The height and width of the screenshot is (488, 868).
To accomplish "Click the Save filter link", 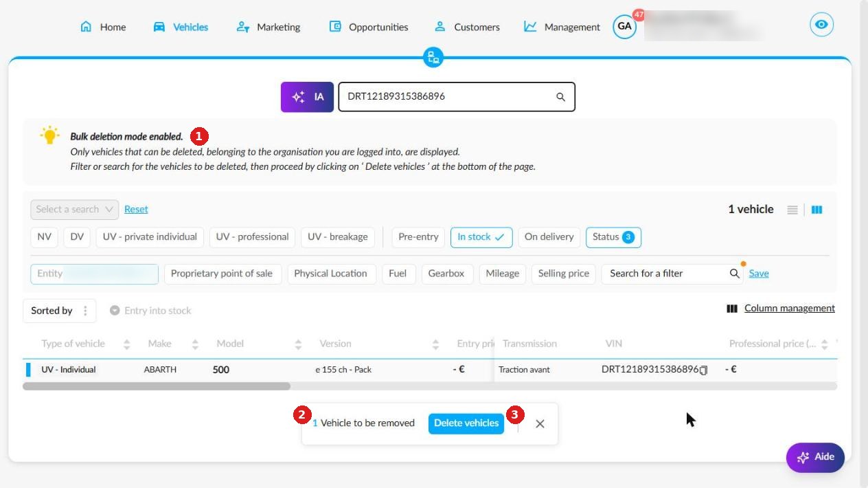I will coord(759,274).
